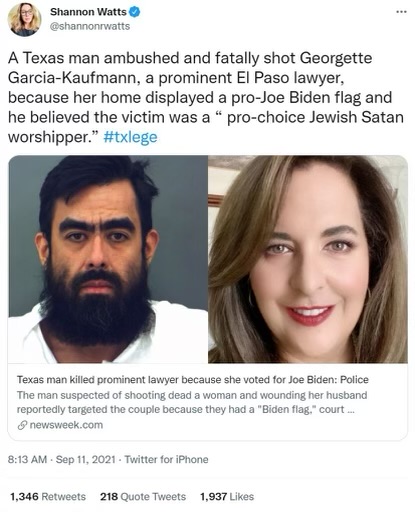
Task: Open the article description snippet
Action: [192, 402]
